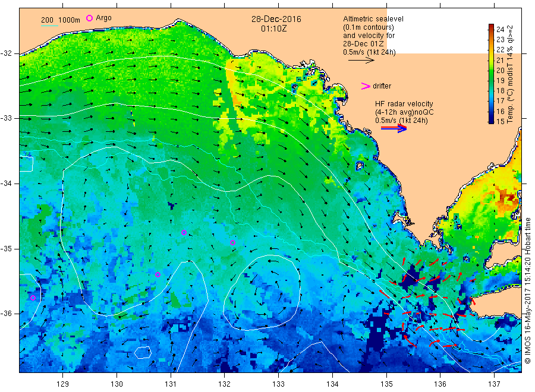Screen dimensions: 535x392
Task: Click '0.5m/s (1kt 24h)' under HF radar caption
Action: 402,121
